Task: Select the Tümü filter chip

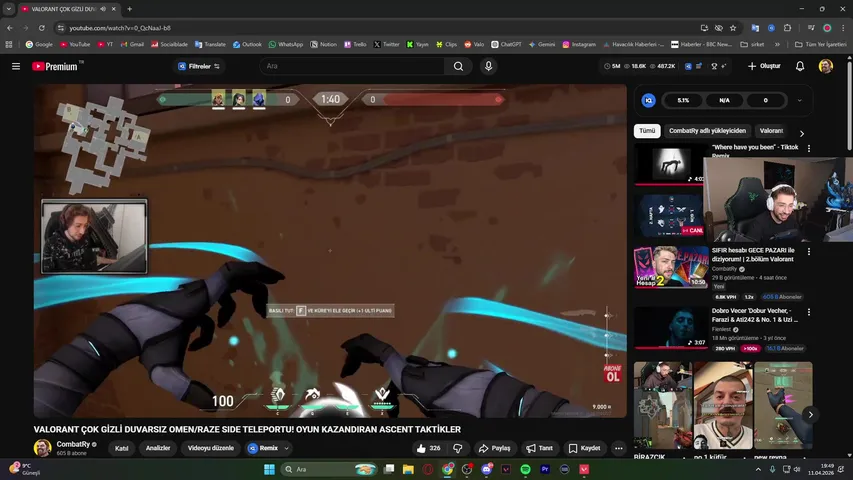Action: (647, 131)
